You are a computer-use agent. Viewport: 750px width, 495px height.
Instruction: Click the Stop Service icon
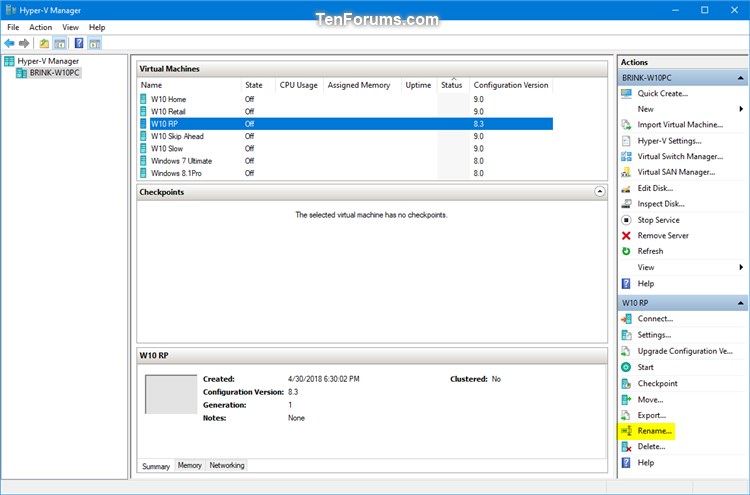coord(626,220)
